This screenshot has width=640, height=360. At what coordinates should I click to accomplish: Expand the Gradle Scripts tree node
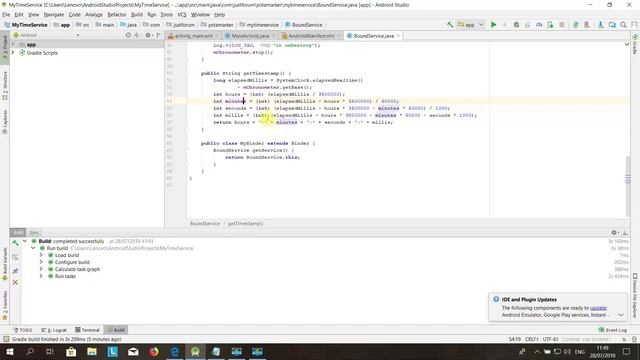13,53
